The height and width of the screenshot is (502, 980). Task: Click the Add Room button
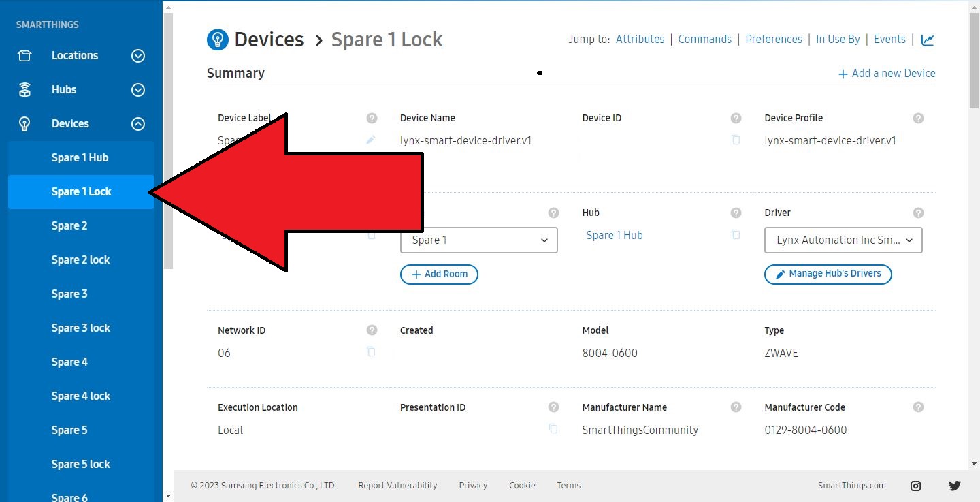pos(439,274)
